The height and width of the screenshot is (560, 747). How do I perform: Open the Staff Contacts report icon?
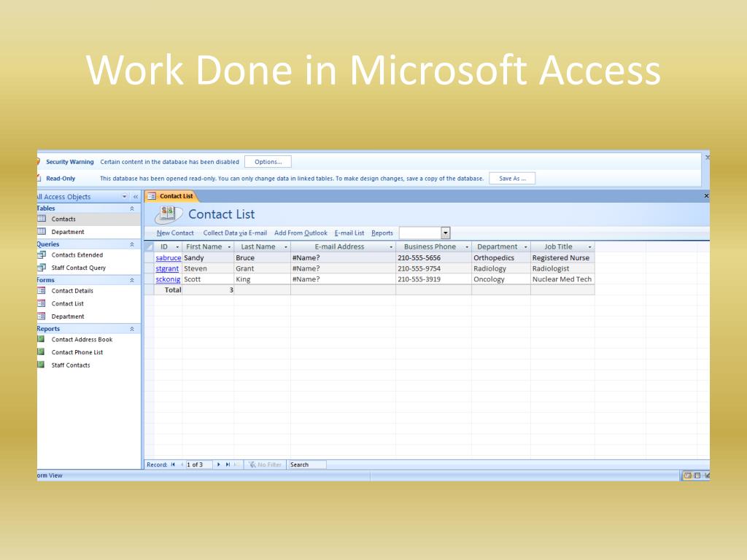click(x=42, y=365)
